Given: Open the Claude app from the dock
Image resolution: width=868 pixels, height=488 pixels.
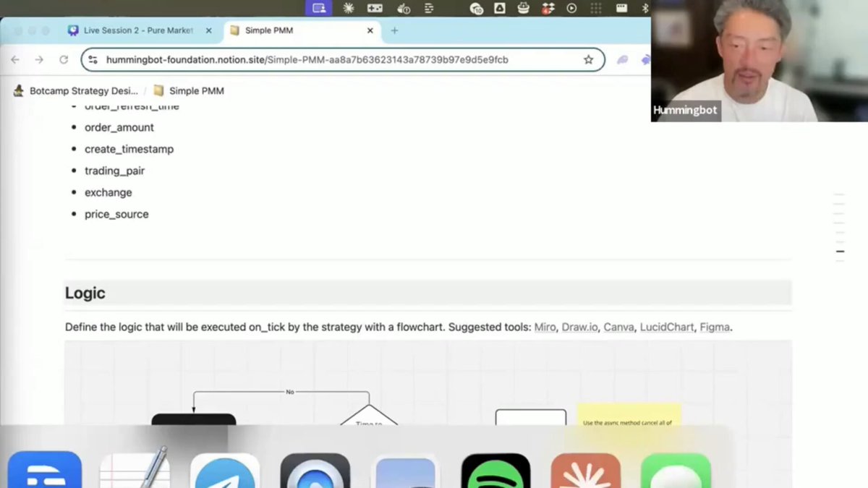Looking at the screenshot, I should [586, 471].
